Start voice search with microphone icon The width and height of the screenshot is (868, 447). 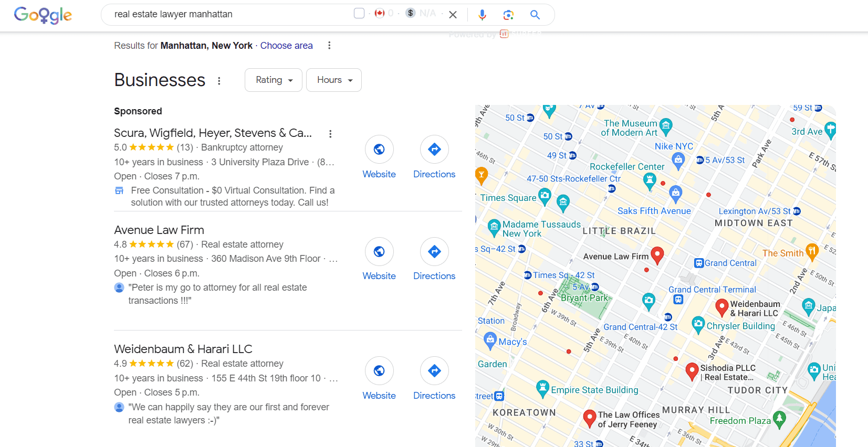point(482,15)
